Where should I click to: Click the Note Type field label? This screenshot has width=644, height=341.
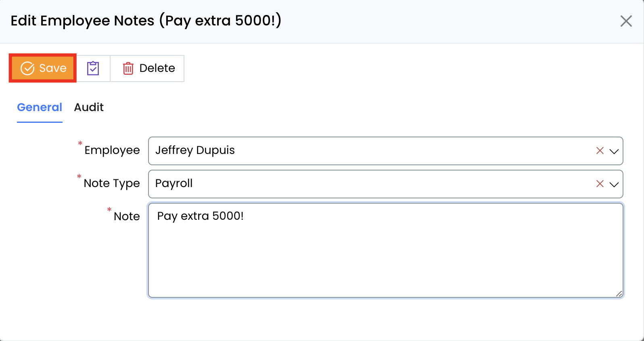[x=112, y=183]
